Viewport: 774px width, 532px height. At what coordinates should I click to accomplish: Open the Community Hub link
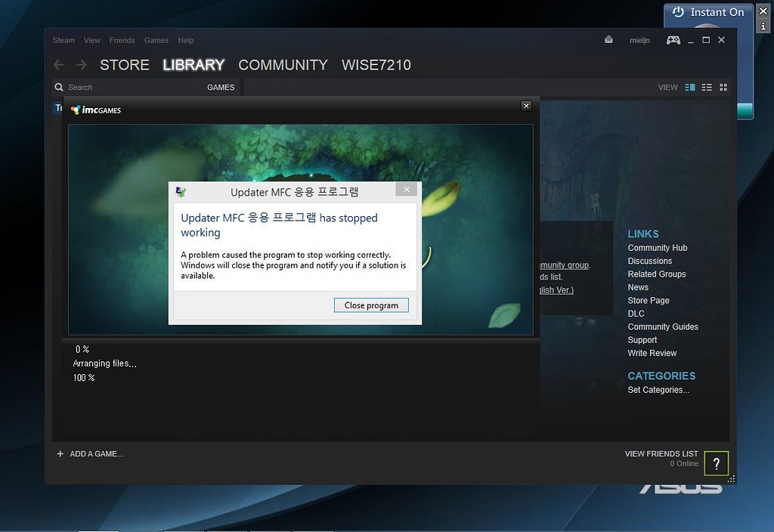coord(657,248)
